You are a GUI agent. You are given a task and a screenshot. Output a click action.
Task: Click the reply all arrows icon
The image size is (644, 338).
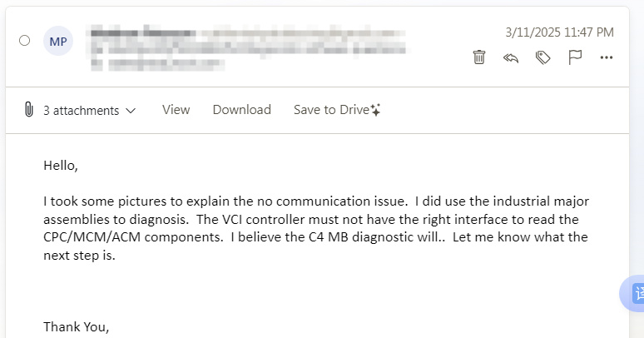511,58
